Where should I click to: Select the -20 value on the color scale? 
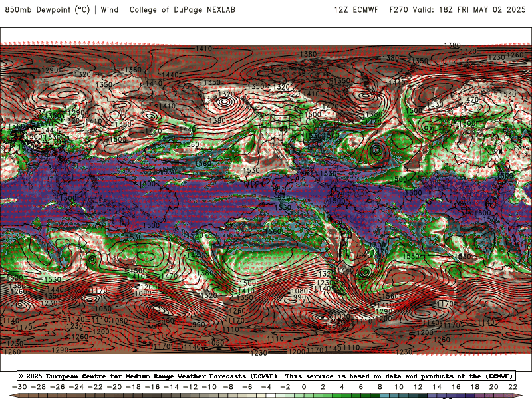coord(114,387)
